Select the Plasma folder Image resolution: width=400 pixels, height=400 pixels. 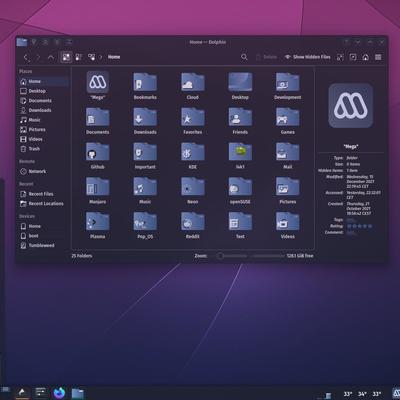click(x=98, y=225)
